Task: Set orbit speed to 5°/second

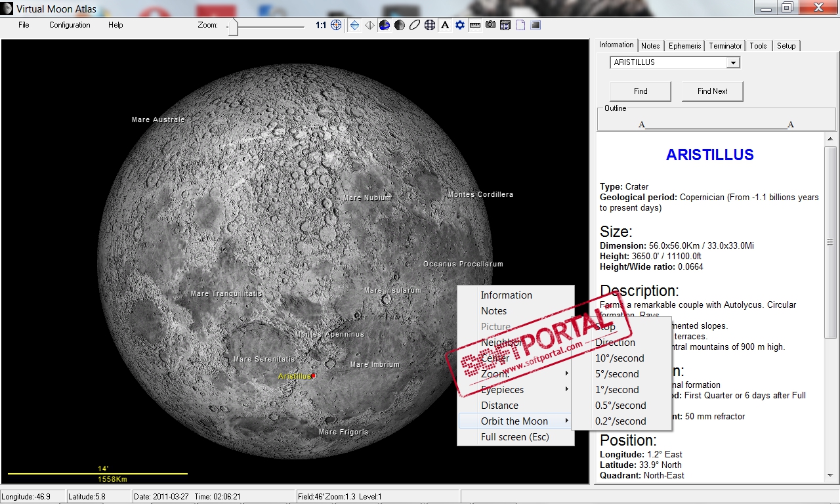Action: (621, 374)
